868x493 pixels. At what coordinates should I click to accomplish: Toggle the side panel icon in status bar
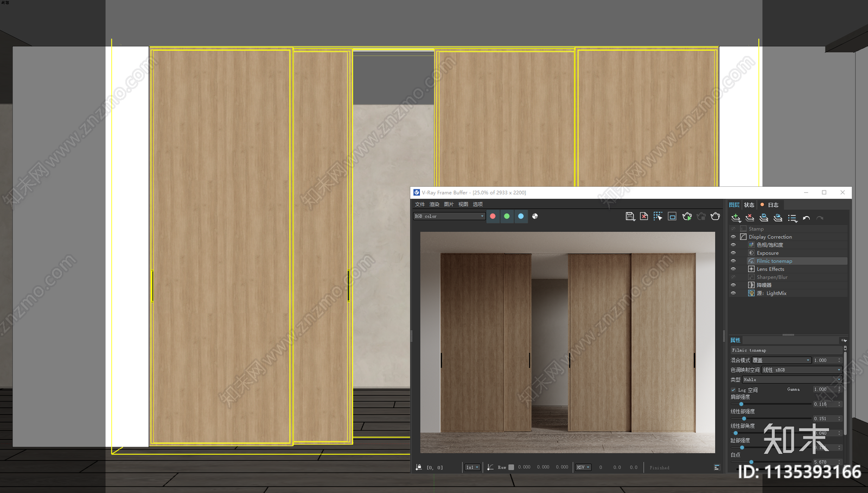[x=717, y=467]
